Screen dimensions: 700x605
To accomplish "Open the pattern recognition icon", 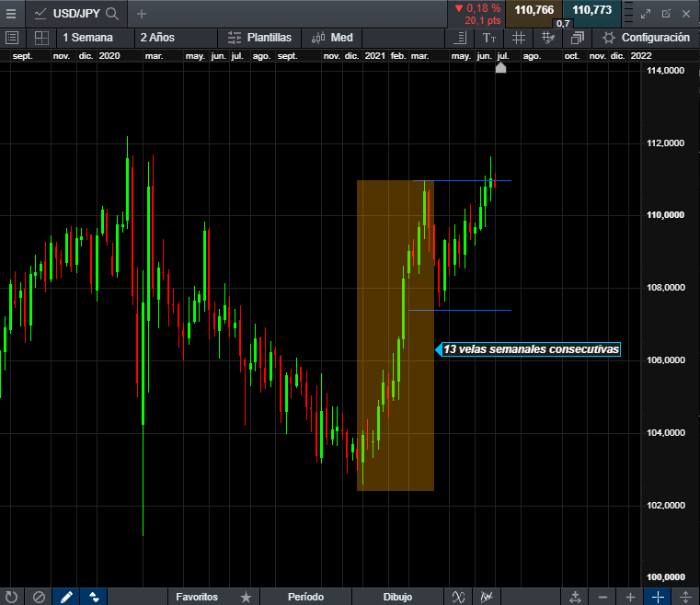I will 487,597.
